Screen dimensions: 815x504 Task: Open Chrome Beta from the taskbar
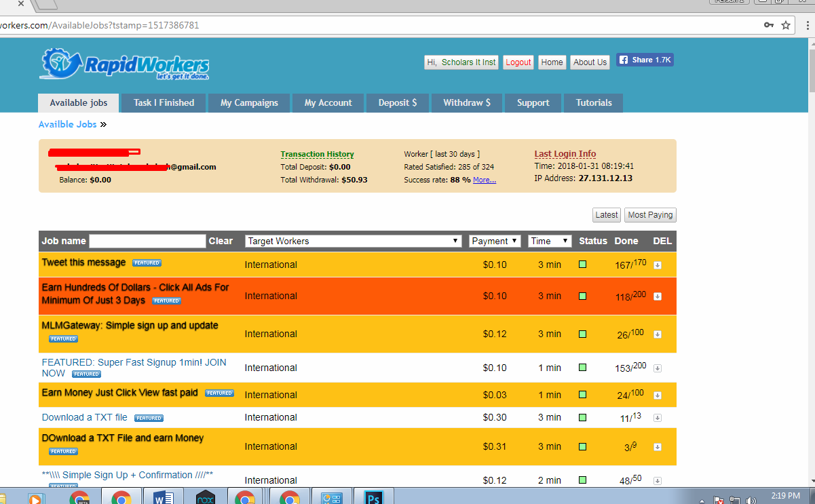click(x=79, y=499)
